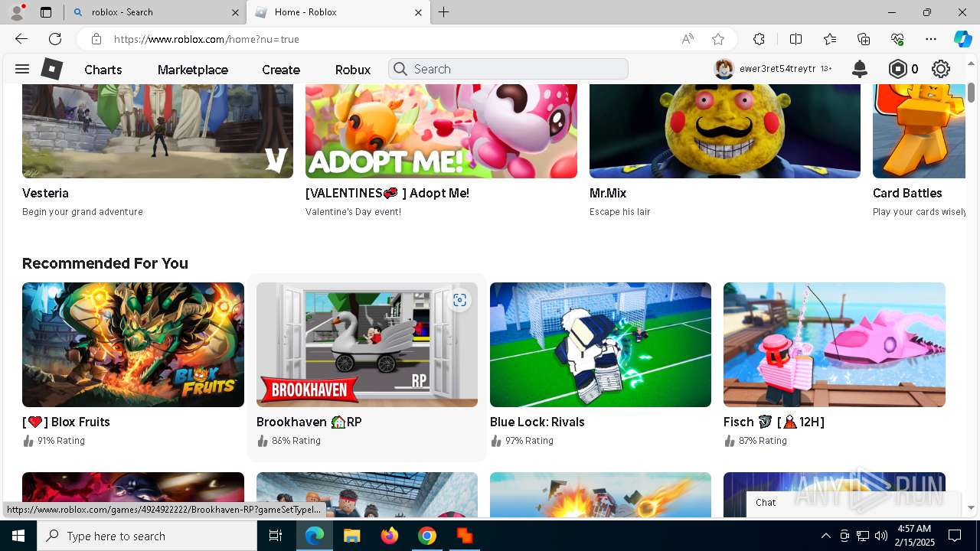
Task: Open the Marketplace page
Action: (x=193, y=70)
